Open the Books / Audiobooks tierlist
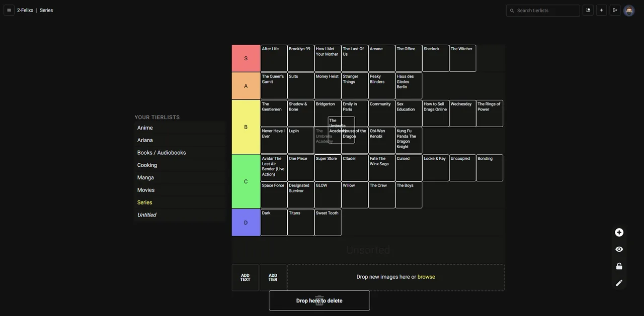This screenshot has height=316, width=644. click(180, 153)
